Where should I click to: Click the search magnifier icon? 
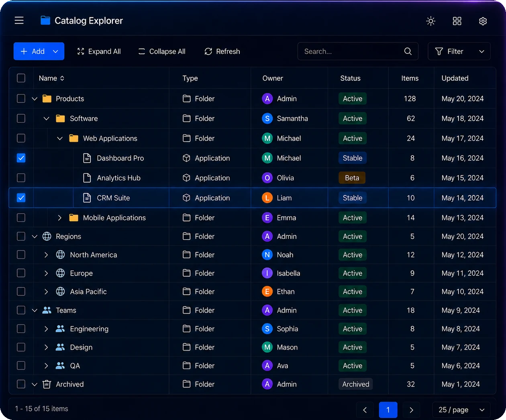click(408, 51)
